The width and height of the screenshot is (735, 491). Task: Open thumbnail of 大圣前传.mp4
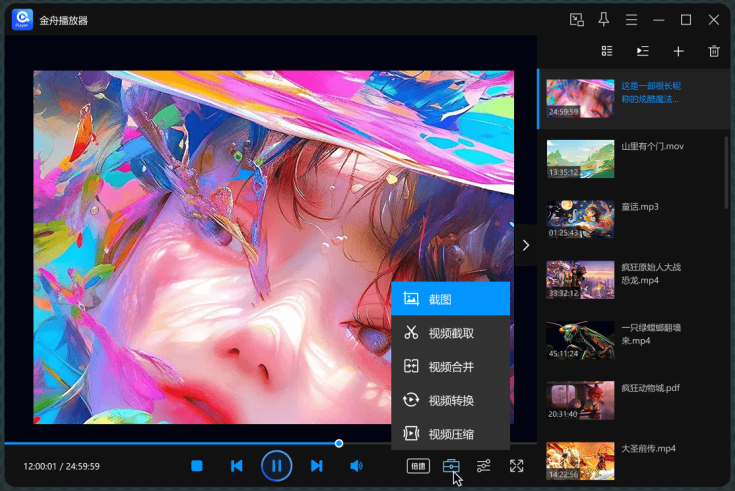580,461
